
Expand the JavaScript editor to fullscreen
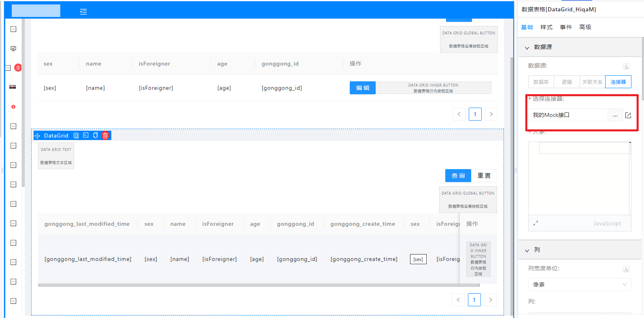pos(536,223)
